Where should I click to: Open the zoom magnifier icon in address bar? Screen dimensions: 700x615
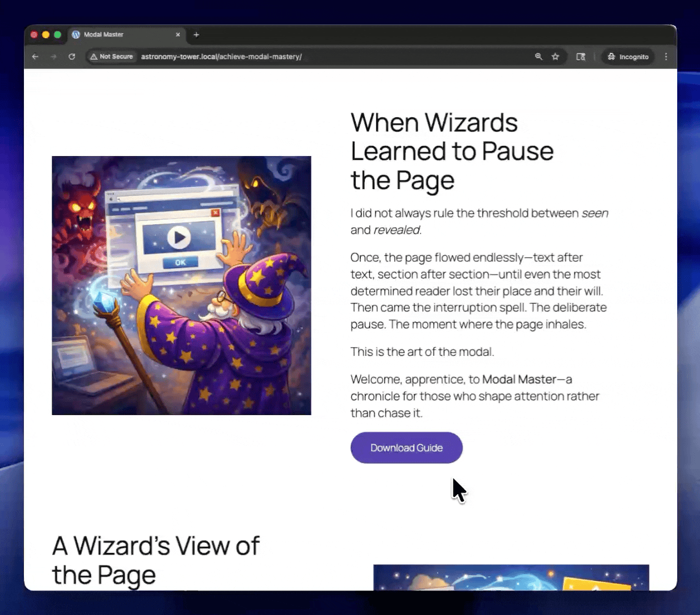538,56
